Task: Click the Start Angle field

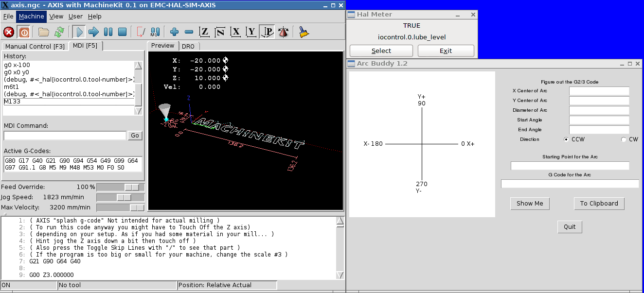Action: coord(599,120)
